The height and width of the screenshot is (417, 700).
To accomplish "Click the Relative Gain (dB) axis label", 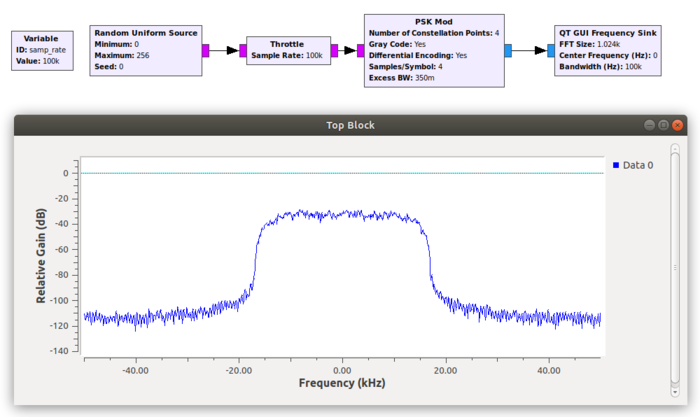I will pyautogui.click(x=41, y=256).
